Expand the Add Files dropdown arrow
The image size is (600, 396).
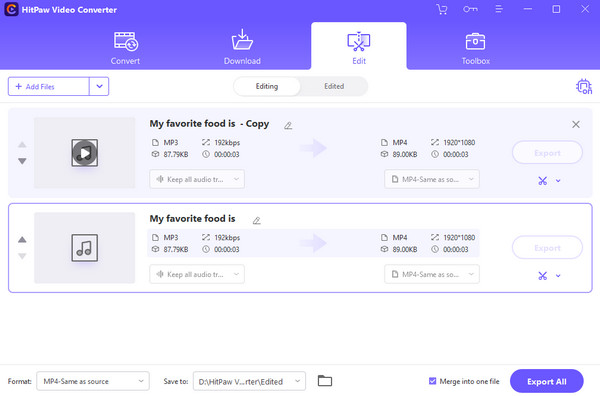pyautogui.click(x=99, y=86)
